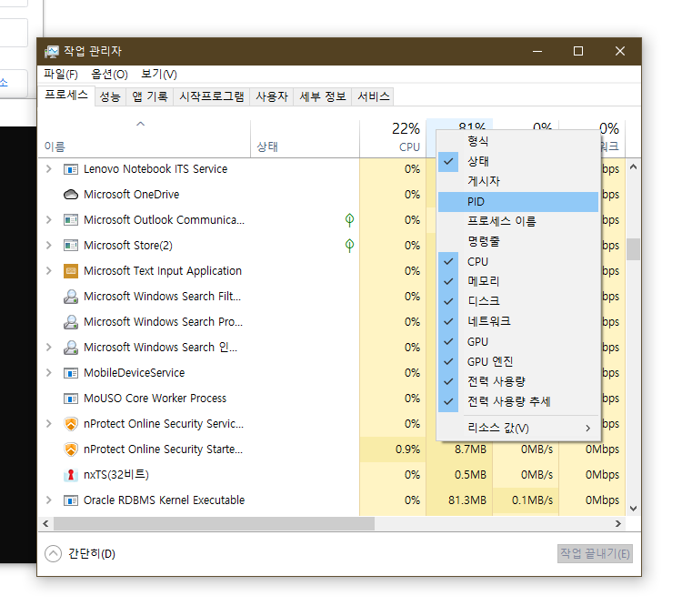Enable the PID column in context menu
Image resolution: width=692 pixels, height=616 pixels.
pos(518,202)
